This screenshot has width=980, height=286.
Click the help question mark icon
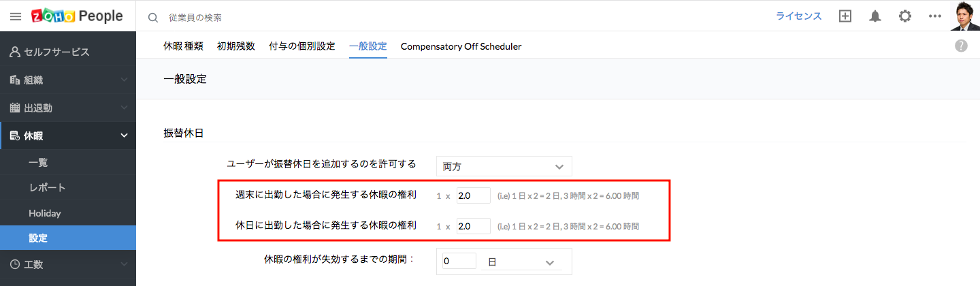tap(961, 46)
